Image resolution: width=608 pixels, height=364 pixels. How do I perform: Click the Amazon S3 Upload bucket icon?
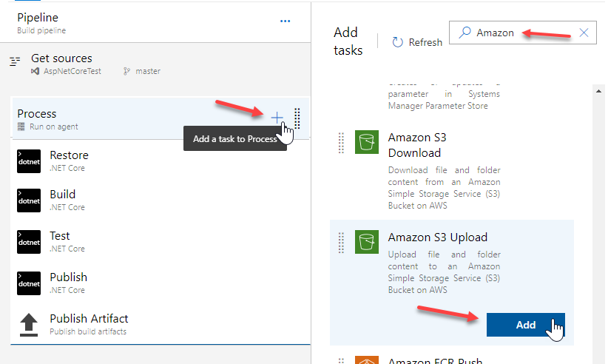click(x=367, y=242)
